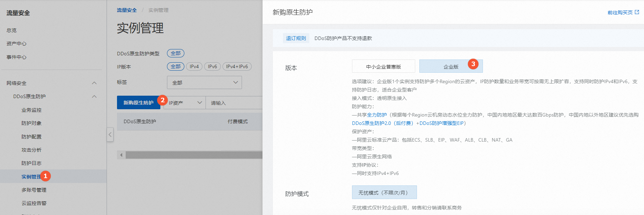The width and height of the screenshot is (644, 215).
Task: Open the 标签 dropdown showing 全部
Action: coord(204,82)
